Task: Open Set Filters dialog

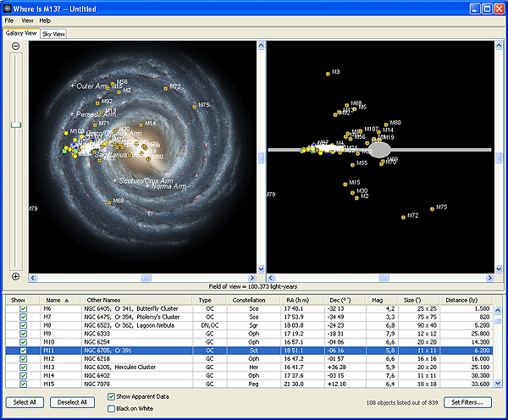Action: [x=467, y=402]
